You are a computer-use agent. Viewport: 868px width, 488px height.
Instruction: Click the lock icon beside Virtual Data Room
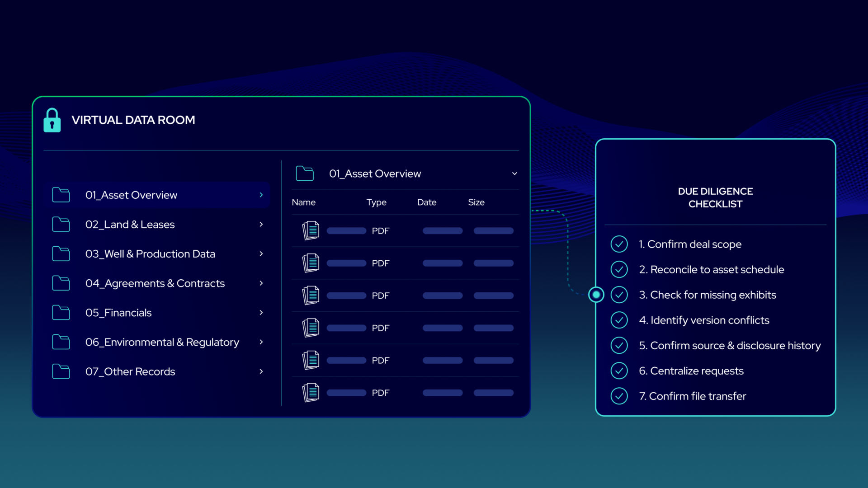pyautogui.click(x=52, y=120)
